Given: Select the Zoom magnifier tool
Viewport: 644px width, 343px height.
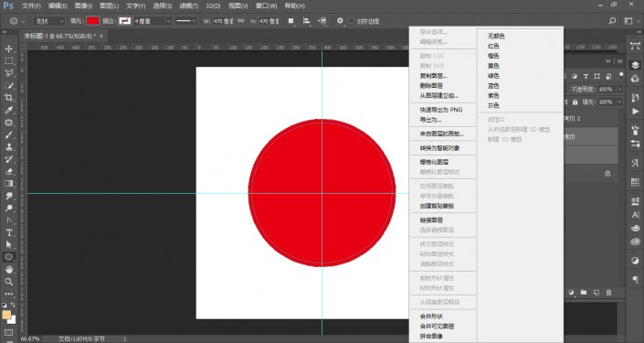Looking at the screenshot, I should (x=8, y=282).
